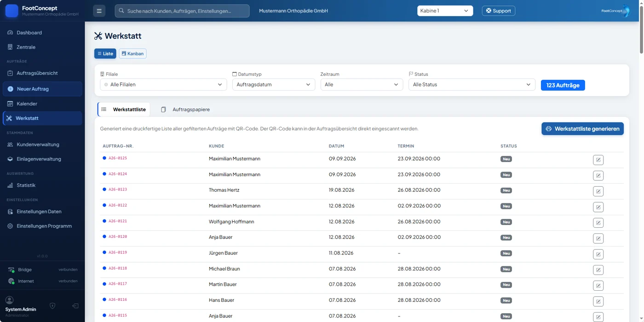This screenshot has height=322, width=644.
Task: Sort by the DATUM column header
Action: point(337,146)
